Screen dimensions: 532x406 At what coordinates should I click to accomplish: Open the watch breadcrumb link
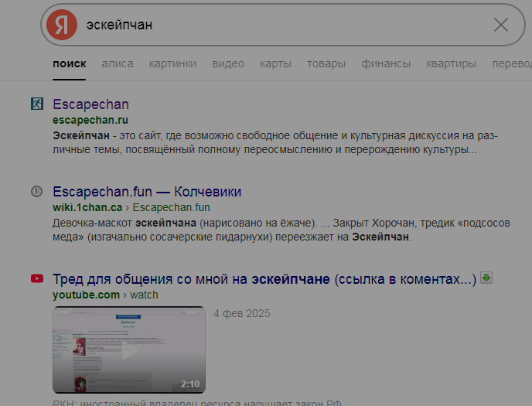coord(144,295)
